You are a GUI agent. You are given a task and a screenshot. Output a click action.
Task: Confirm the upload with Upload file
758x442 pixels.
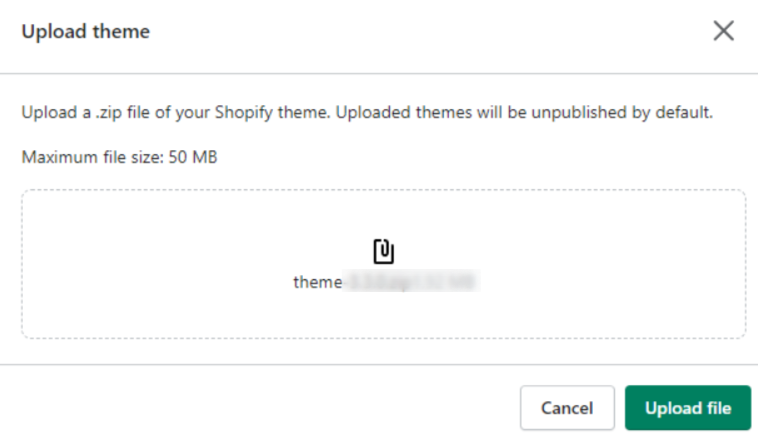(688, 408)
